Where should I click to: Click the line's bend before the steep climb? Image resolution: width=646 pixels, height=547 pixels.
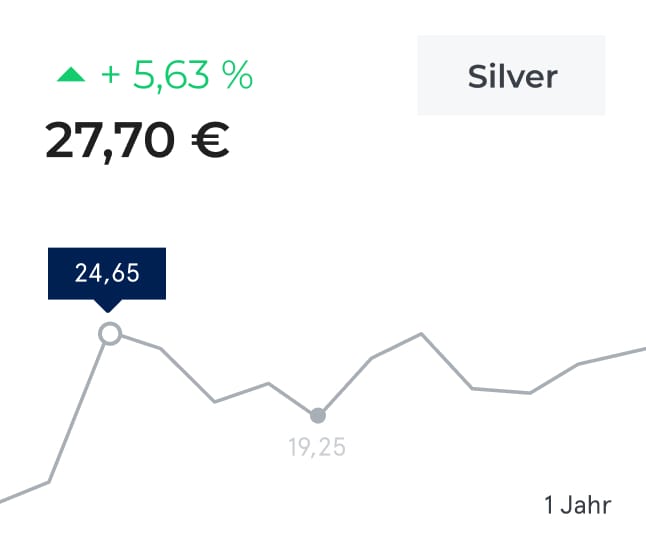click(48, 482)
